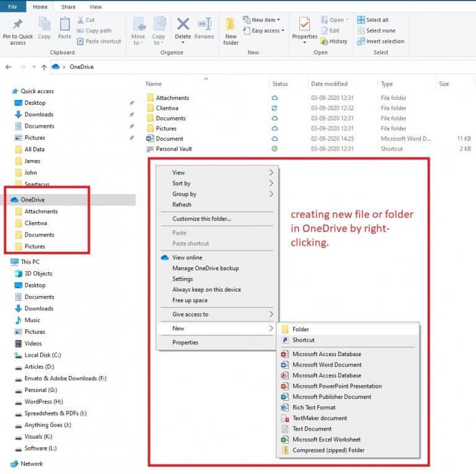Create a new Folder from New submenu

coord(348,329)
